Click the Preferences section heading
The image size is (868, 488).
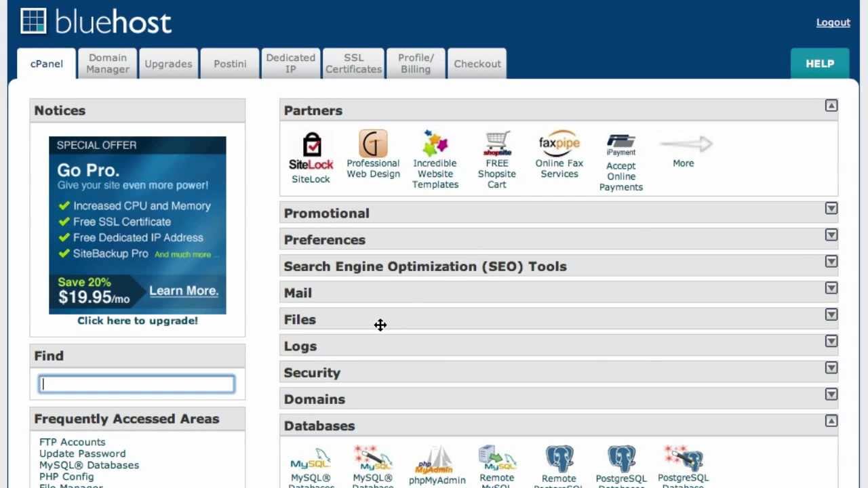324,239
